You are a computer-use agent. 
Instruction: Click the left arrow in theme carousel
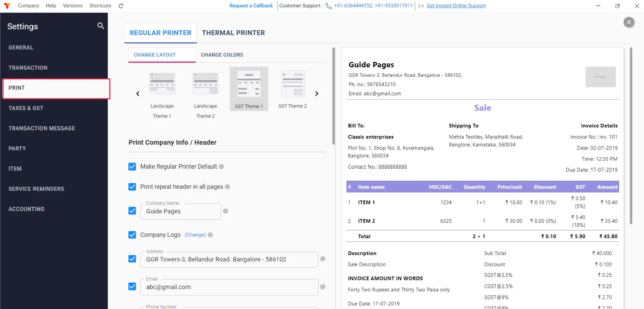click(138, 93)
